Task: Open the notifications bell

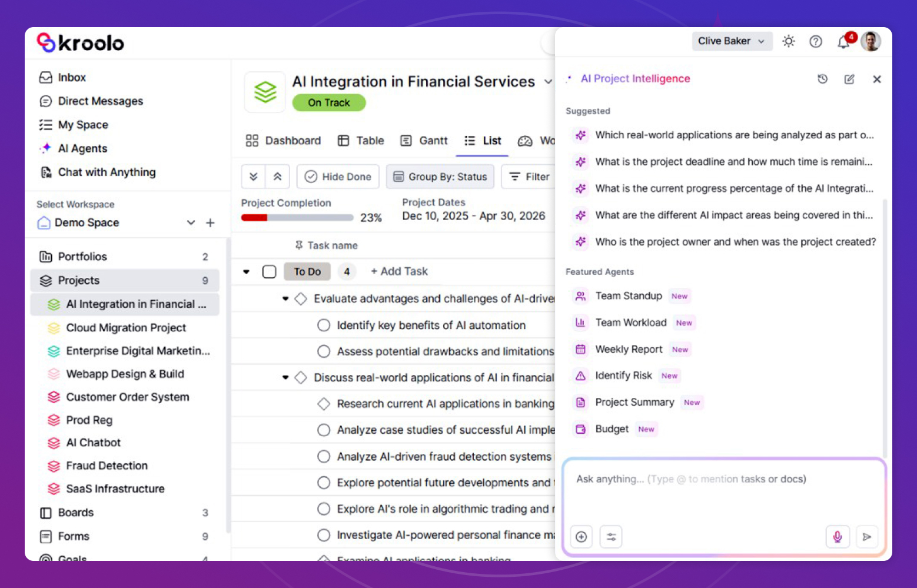Action: point(843,42)
